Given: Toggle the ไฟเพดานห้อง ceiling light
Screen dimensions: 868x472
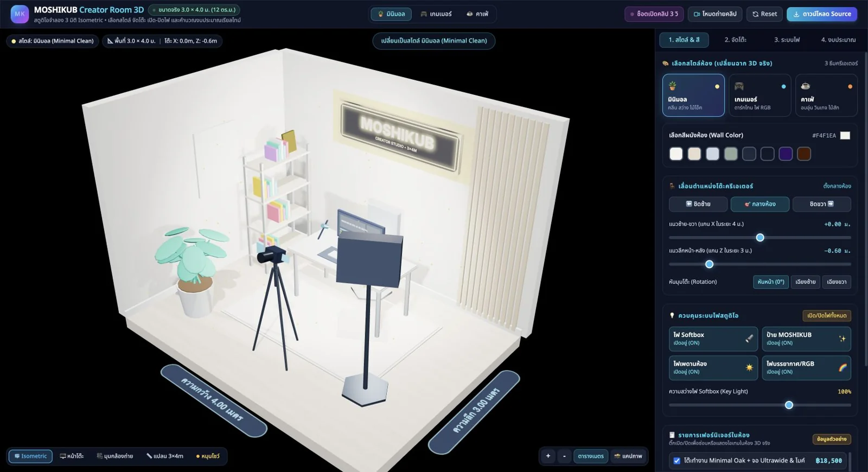Looking at the screenshot, I should tap(713, 367).
